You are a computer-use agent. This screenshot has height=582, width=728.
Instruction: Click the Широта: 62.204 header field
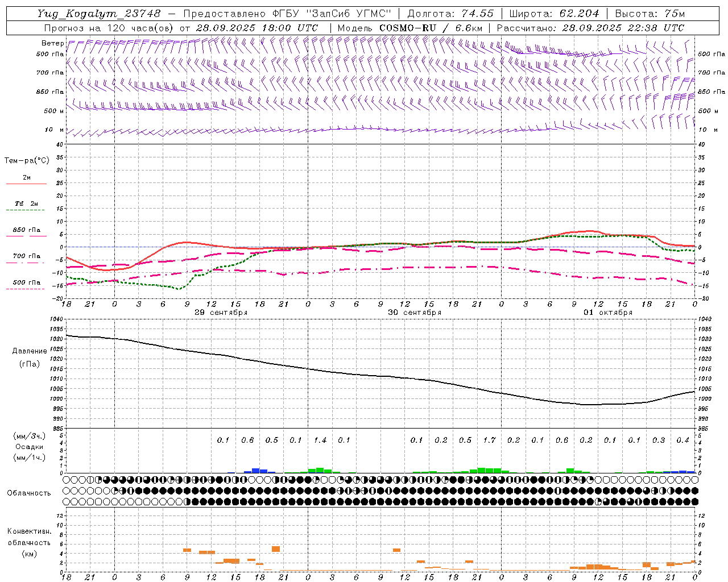coord(553,14)
